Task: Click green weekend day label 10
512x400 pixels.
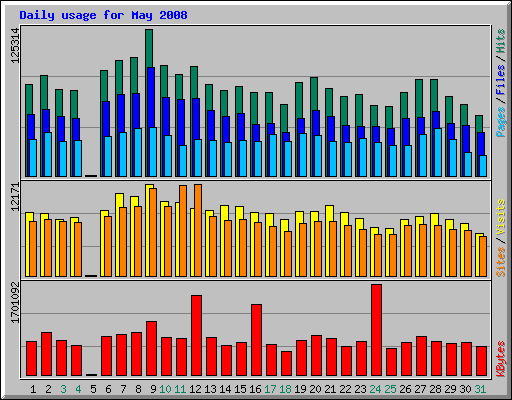Action: (165, 389)
